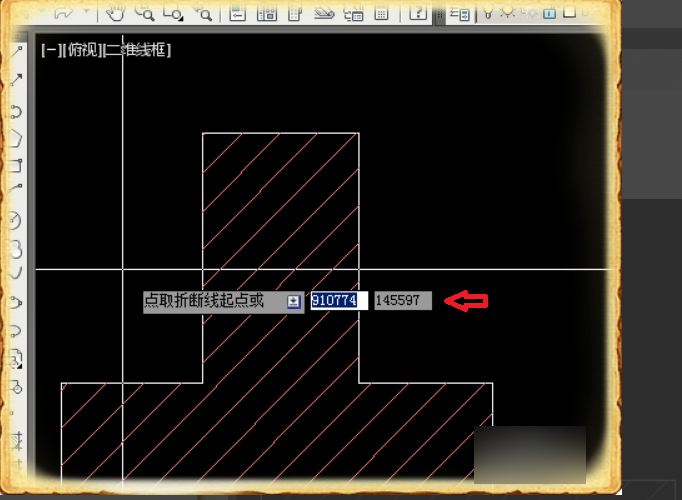682x500 pixels.
Task: Click the layer toolbar drag grip handle
Action: point(440,14)
